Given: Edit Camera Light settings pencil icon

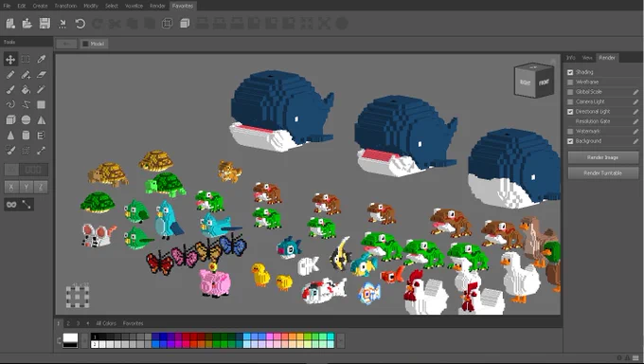Looking at the screenshot, I should [x=635, y=102].
